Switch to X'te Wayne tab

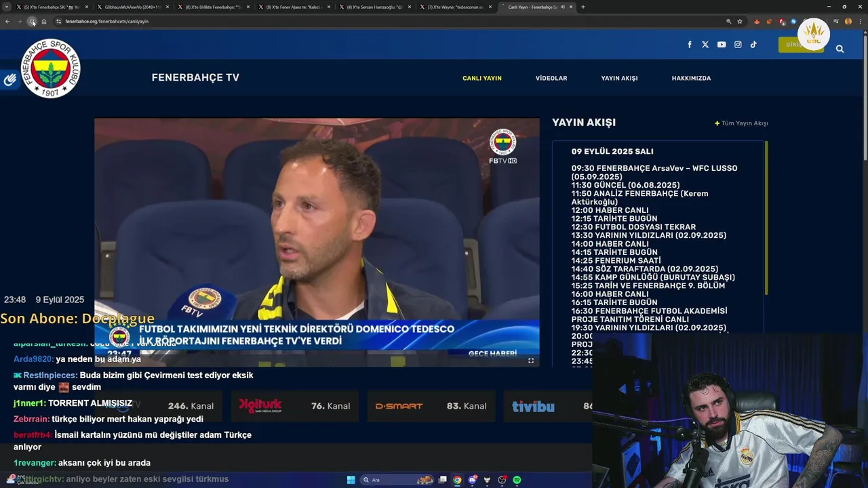pyautogui.click(x=456, y=7)
